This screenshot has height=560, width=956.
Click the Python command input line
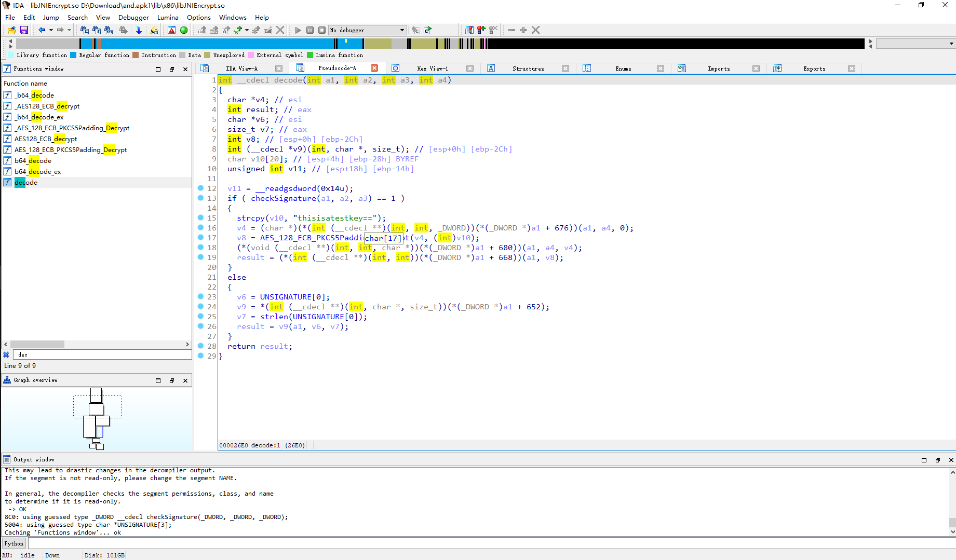491,543
